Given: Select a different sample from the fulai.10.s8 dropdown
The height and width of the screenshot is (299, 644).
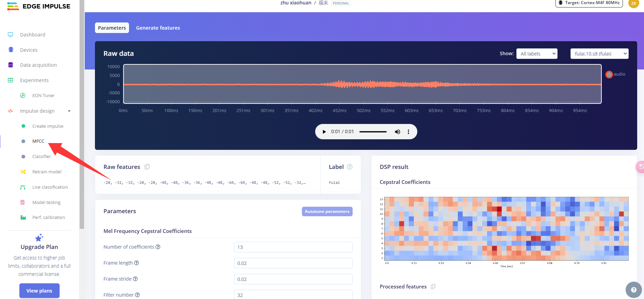Looking at the screenshot, I should [599, 54].
